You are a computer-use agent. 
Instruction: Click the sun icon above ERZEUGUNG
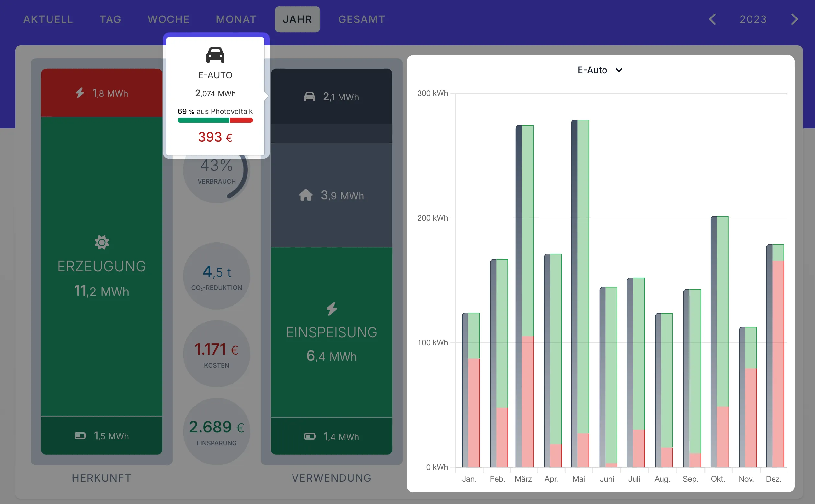pyautogui.click(x=102, y=242)
